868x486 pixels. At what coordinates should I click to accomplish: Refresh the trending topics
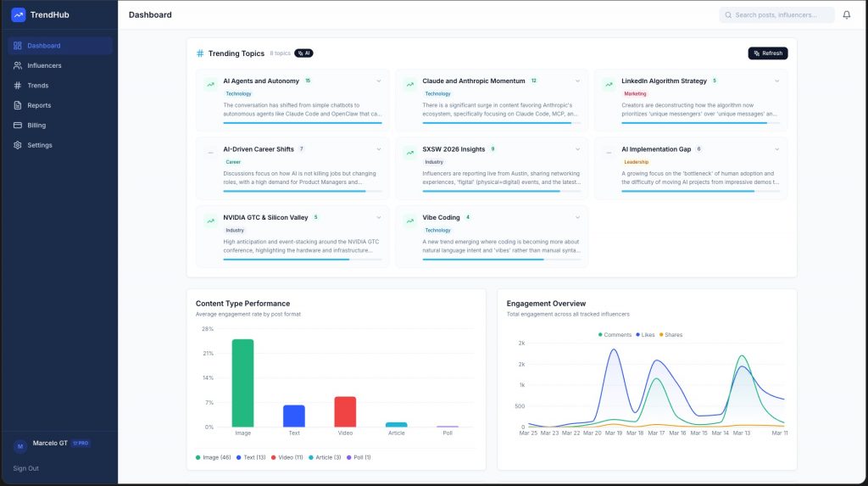(767, 53)
